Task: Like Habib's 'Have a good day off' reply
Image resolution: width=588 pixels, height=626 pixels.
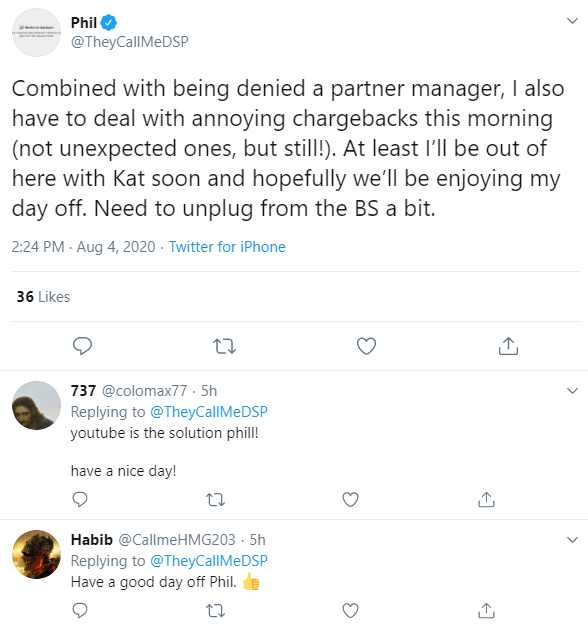Action: 350,610
